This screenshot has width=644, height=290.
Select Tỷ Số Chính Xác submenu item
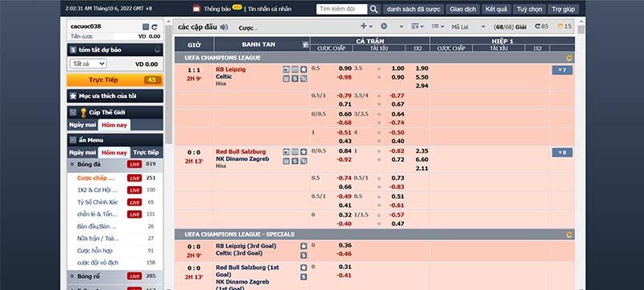click(x=97, y=202)
